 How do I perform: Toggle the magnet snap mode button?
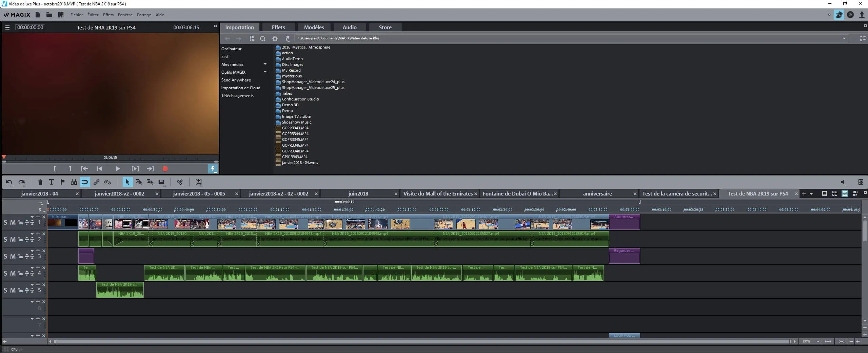click(x=85, y=182)
